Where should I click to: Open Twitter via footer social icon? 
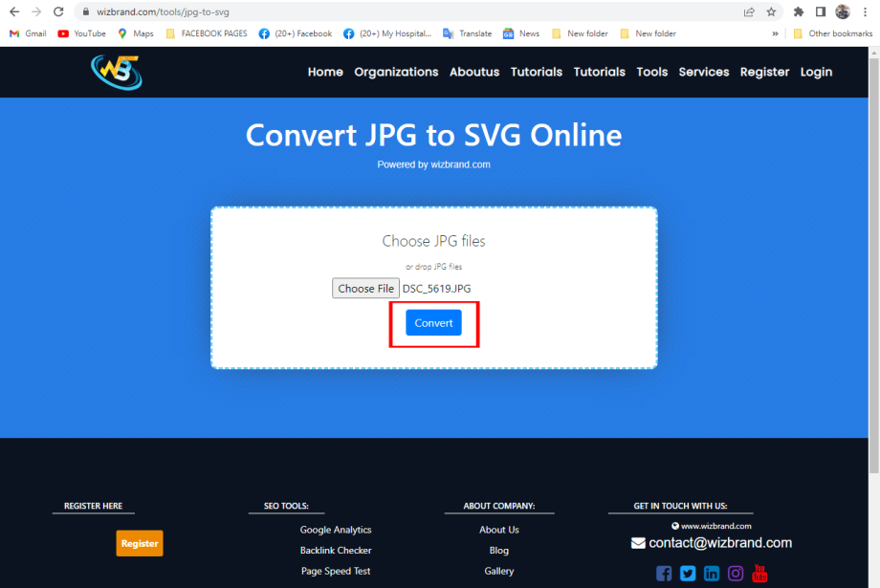[x=688, y=573]
